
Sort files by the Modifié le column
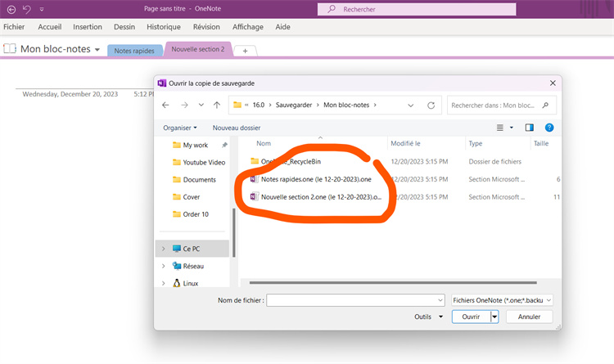pyautogui.click(x=405, y=144)
